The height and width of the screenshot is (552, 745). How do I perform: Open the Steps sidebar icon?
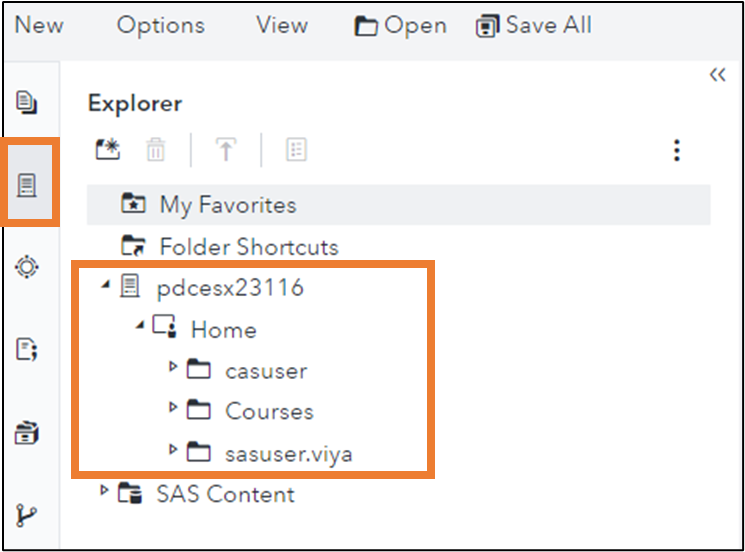click(28, 267)
